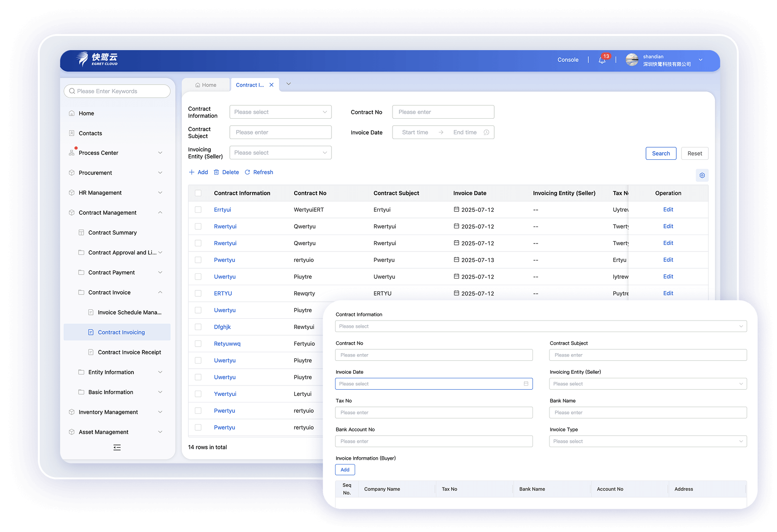Click the shandian user avatar

(632, 60)
